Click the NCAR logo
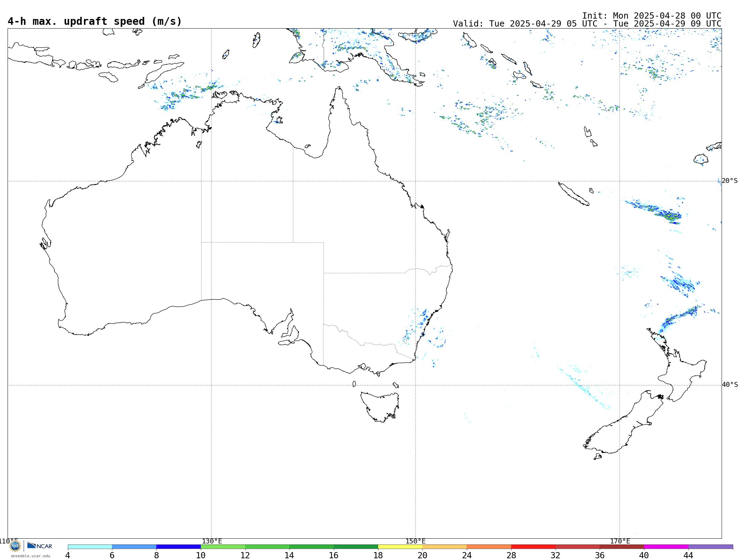Image resolution: width=744 pixels, height=560 pixels. pyautogui.click(x=40, y=546)
